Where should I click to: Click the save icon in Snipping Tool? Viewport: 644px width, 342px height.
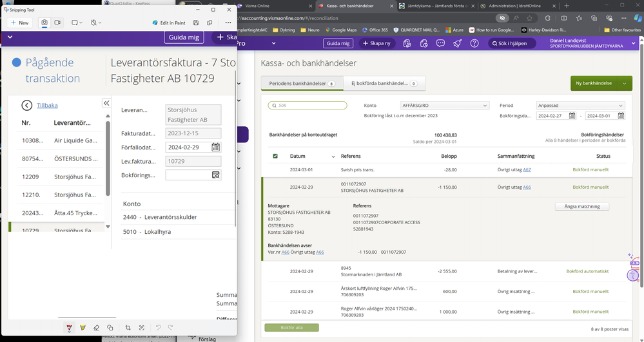tap(196, 23)
